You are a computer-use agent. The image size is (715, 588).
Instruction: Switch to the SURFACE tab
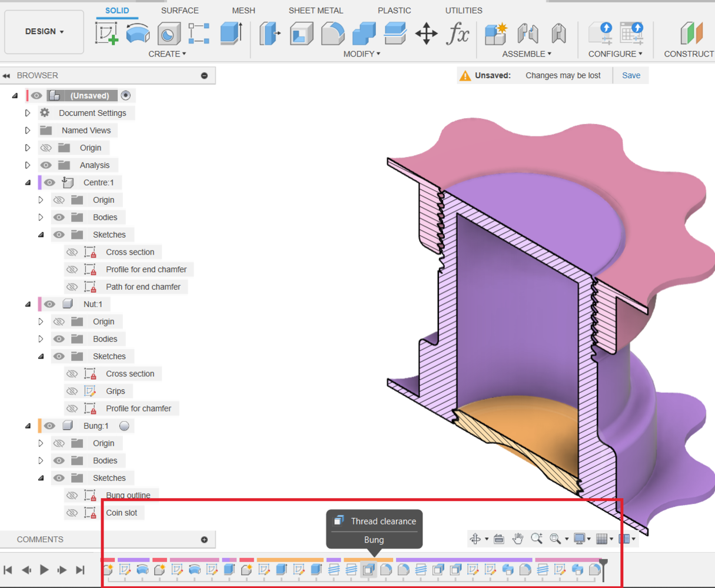pos(179,11)
